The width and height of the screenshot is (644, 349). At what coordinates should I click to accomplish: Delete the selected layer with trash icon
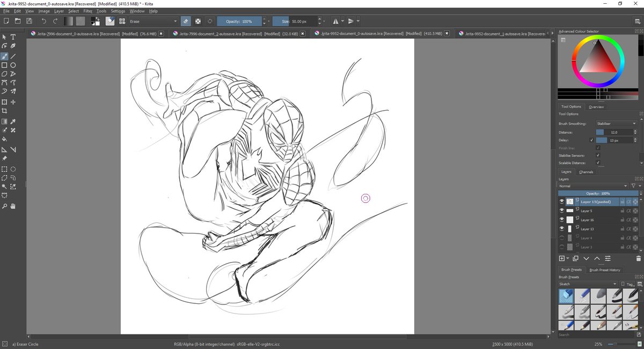tap(638, 258)
